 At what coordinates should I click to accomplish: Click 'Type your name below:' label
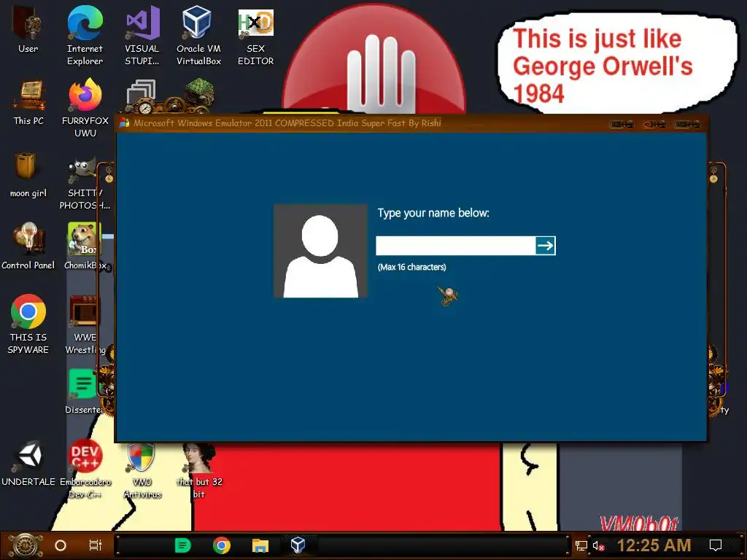[433, 213]
